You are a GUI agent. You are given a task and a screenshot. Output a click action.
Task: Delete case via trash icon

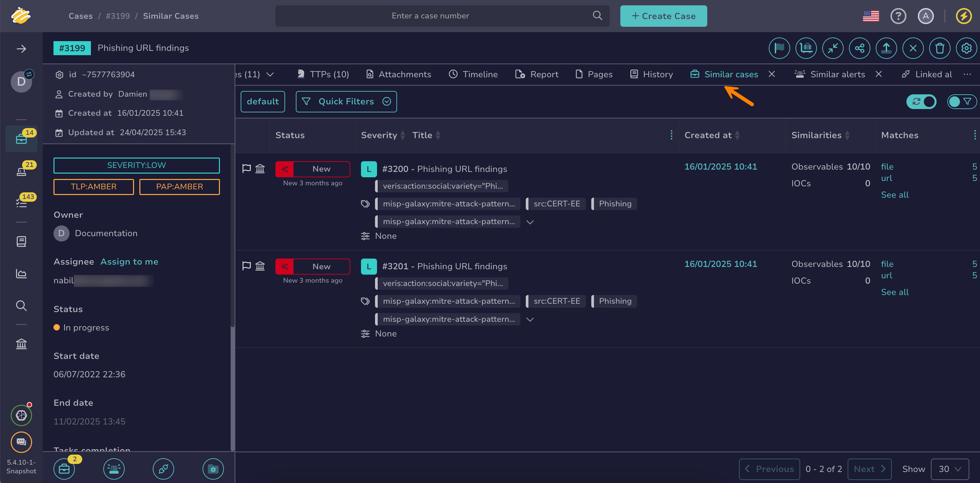pos(940,48)
